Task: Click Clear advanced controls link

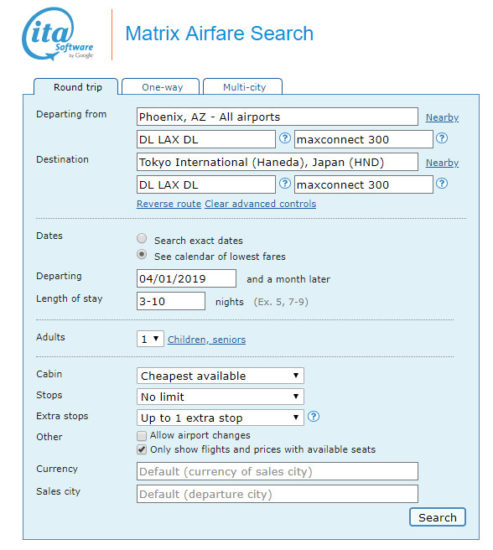Action: click(x=260, y=204)
